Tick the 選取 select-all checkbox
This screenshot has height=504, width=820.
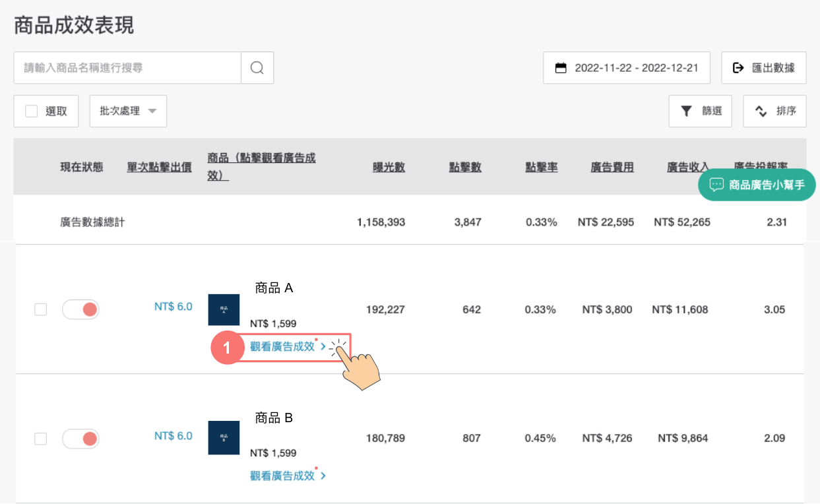pos(31,111)
